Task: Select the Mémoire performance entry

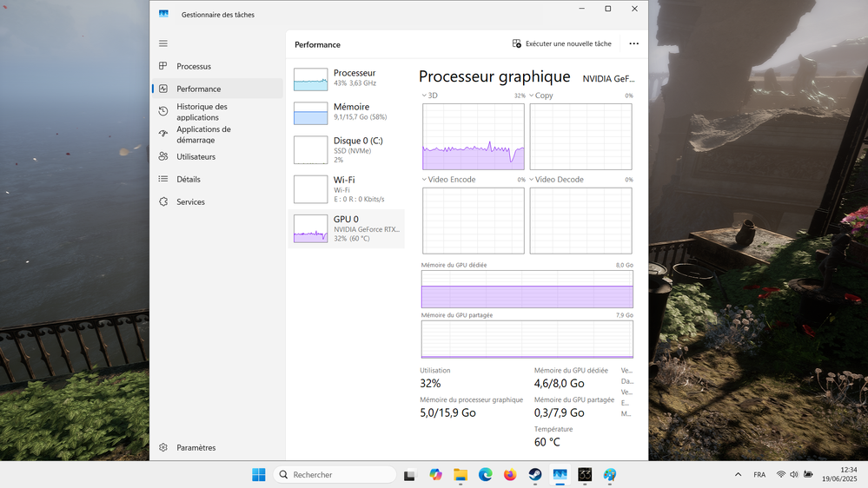Action: 347,113
